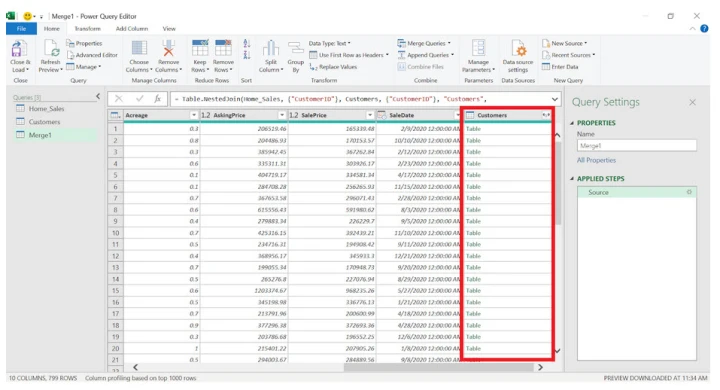720x390 pixels.
Task: Sort descending with the Z-A icon
Action: [247, 55]
